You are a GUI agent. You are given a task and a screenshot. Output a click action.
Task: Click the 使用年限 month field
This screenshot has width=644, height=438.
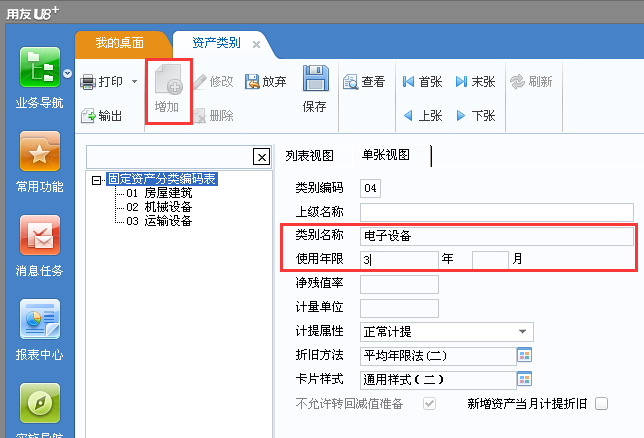[490, 260]
